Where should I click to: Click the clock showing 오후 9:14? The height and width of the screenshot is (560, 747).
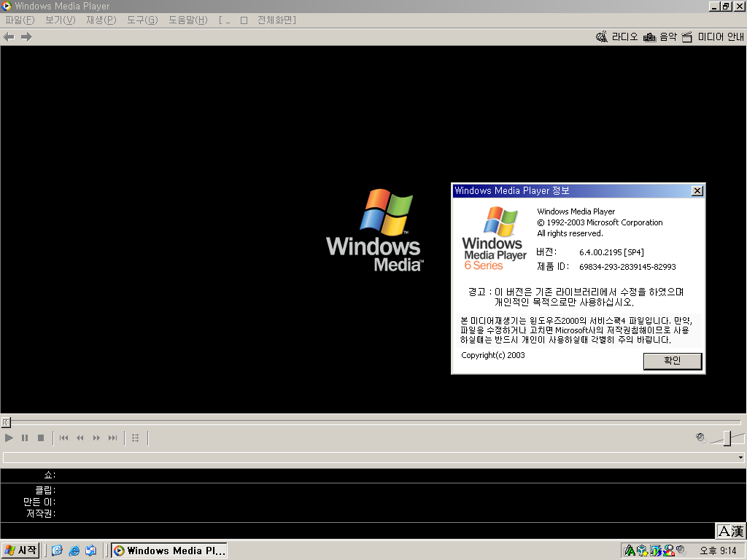click(718, 551)
